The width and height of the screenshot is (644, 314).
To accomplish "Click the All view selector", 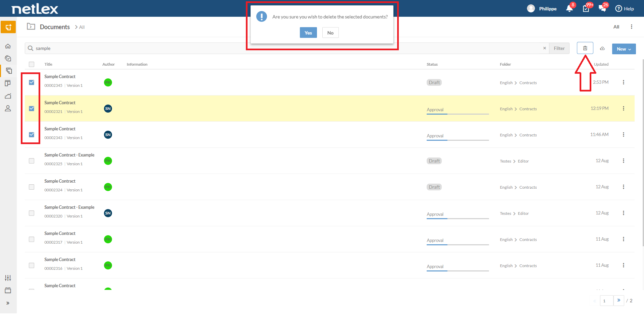I will [x=616, y=27].
